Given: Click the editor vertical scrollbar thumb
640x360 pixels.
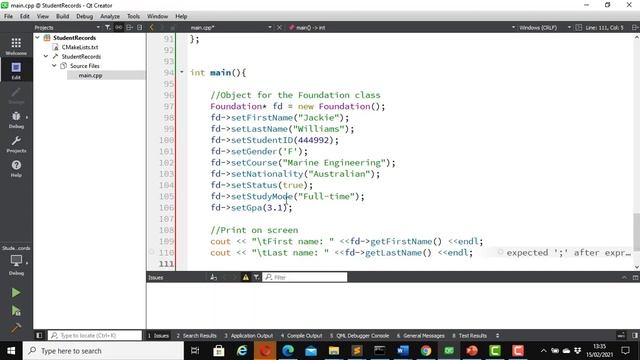Looking at the screenshot, I should point(636,232).
